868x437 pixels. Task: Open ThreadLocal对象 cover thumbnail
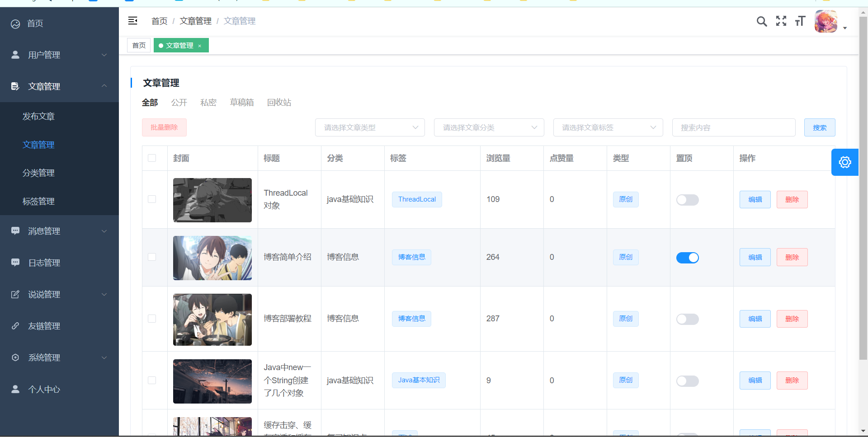coord(212,200)
